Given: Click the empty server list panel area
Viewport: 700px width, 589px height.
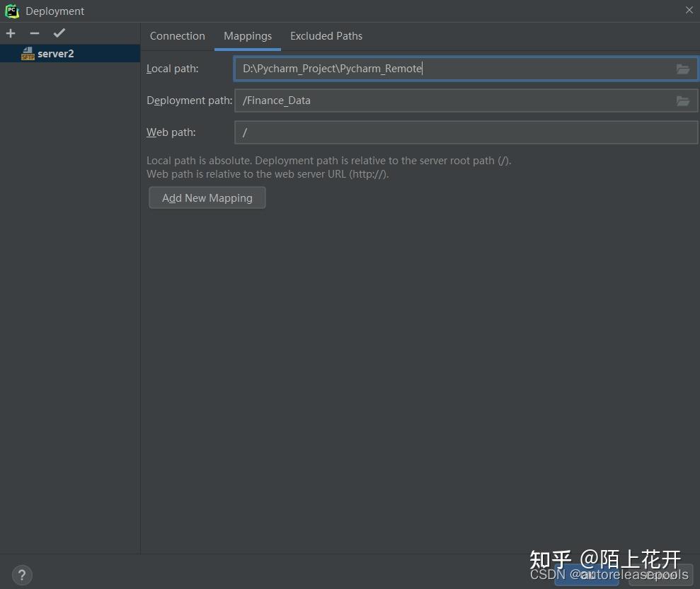Looking at the screenshot, I should (69, 283).
